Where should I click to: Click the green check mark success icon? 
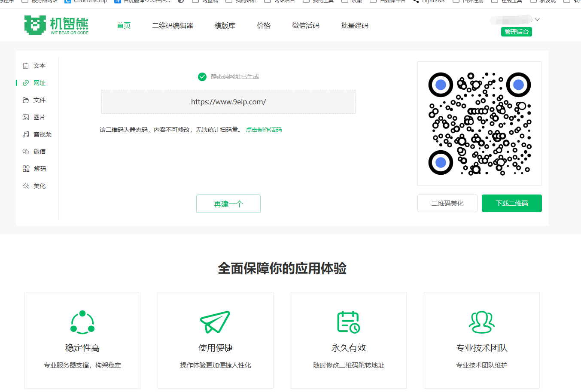[202, 77]
